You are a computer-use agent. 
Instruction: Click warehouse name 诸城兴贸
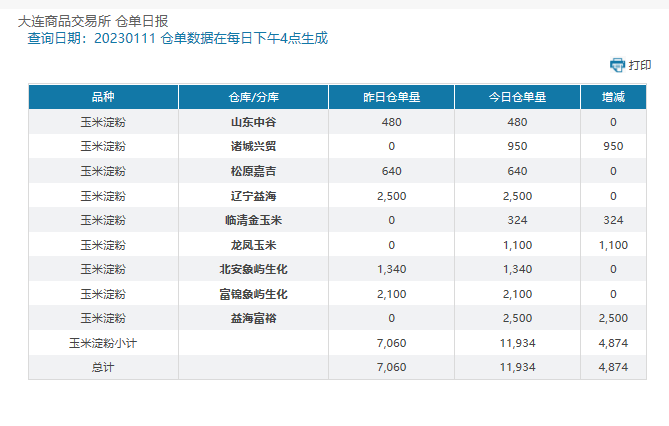coord(253,146)
